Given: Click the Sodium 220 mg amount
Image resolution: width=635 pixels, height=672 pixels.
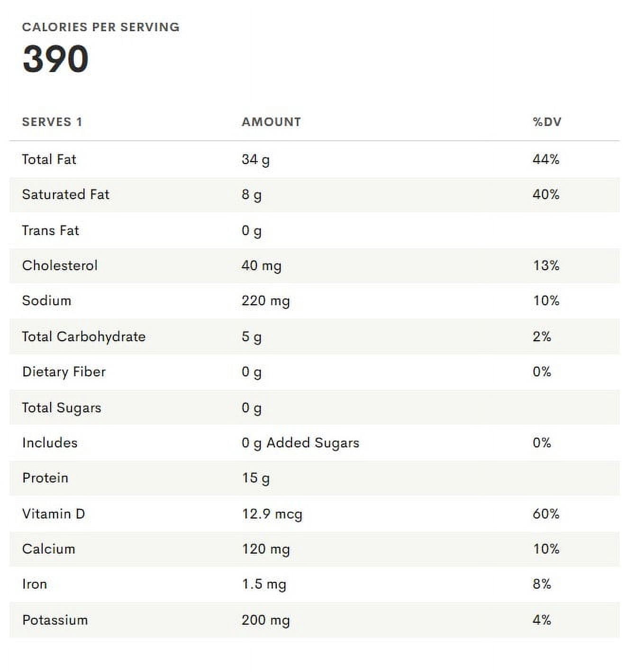Looking at the screenshot, I should tap(265, 301).
